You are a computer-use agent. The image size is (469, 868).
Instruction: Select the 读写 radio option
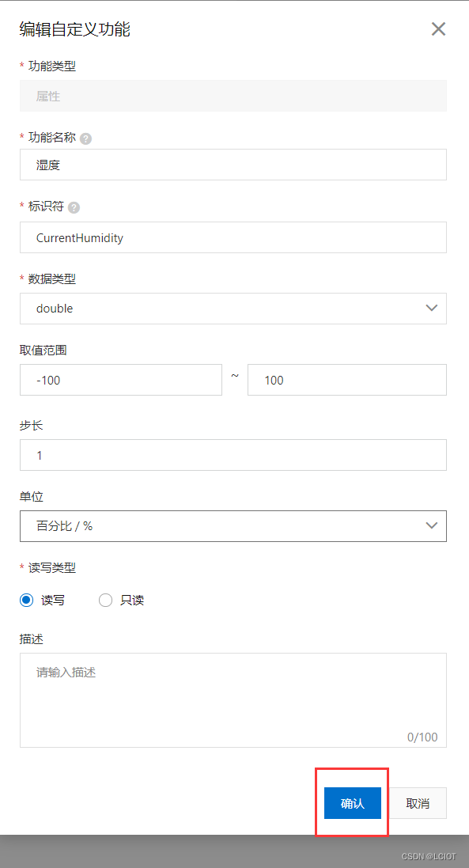pyautogui.click(x=27, y=600)
